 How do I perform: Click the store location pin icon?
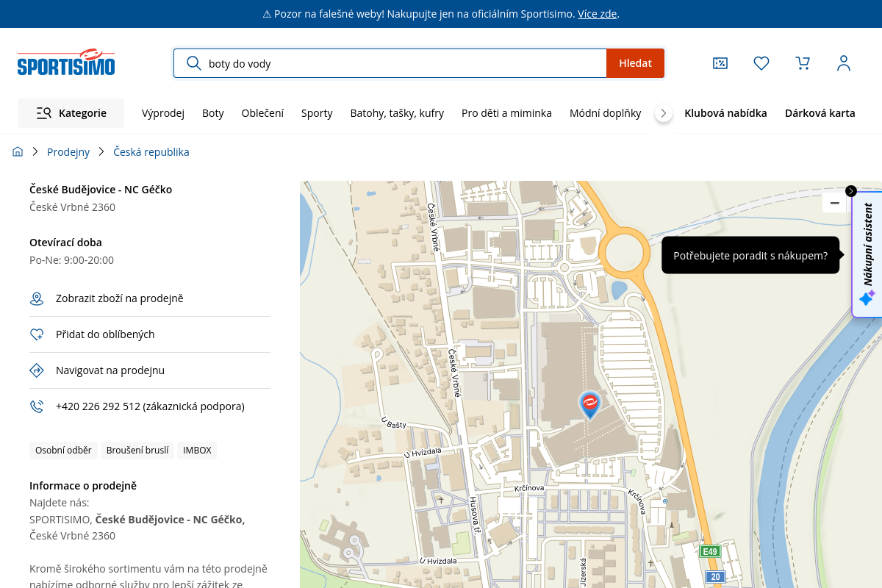click(x=37, y=298)
